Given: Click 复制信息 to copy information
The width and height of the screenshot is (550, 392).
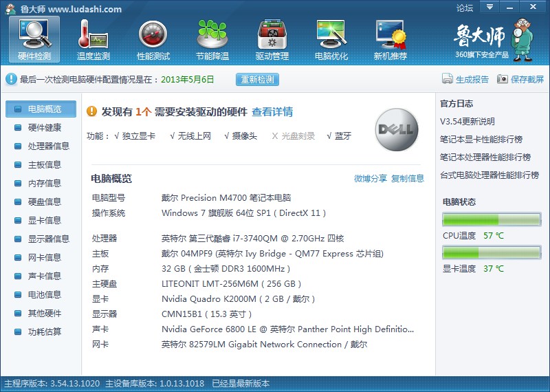Looking at the screenshot, I should click(408, 178).
